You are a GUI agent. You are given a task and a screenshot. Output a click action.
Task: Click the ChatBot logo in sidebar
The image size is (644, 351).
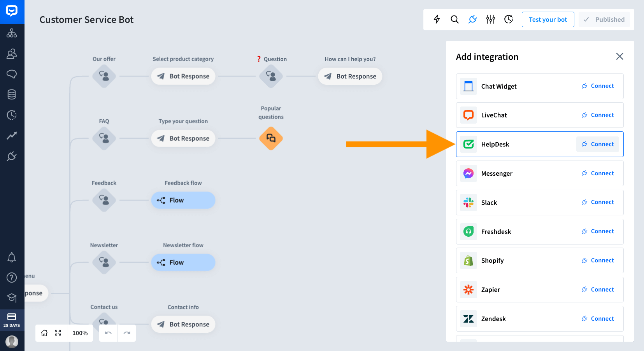coord(12,11)
